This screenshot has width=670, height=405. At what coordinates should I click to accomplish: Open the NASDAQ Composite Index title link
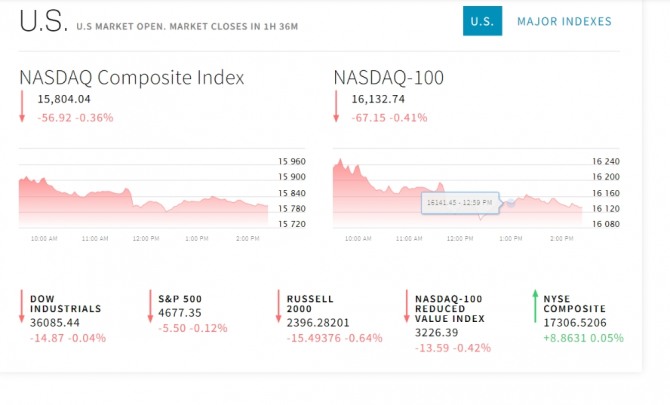point(131,77)
